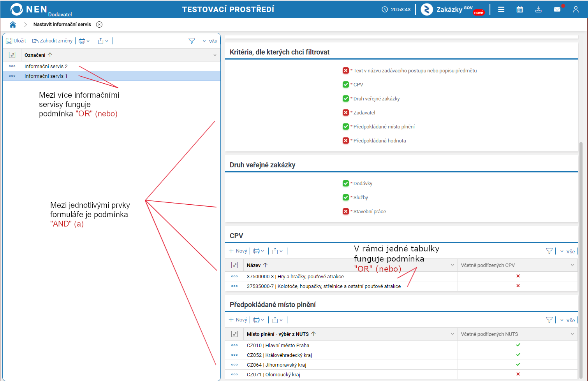Toggle Text v názvu zadávacího postupu checkbox
This screenshot has width=588, height=381.
coord(346,70)
